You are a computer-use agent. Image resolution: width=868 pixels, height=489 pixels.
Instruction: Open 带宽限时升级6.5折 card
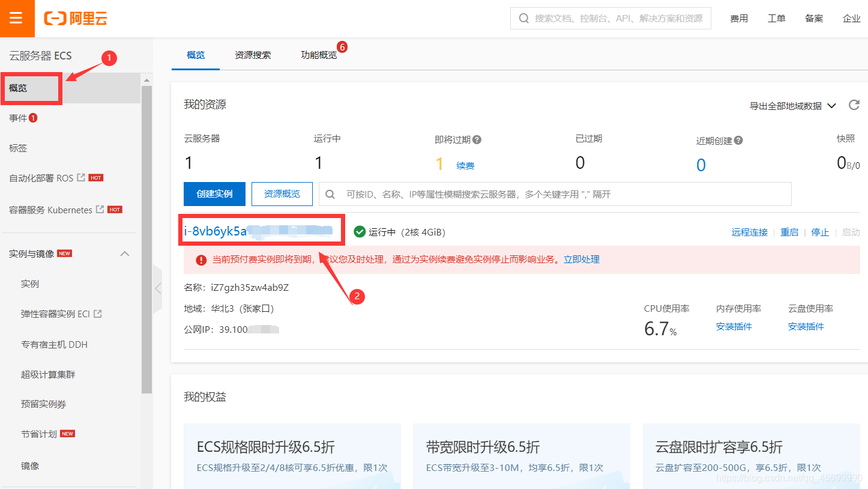coord(521,456)
